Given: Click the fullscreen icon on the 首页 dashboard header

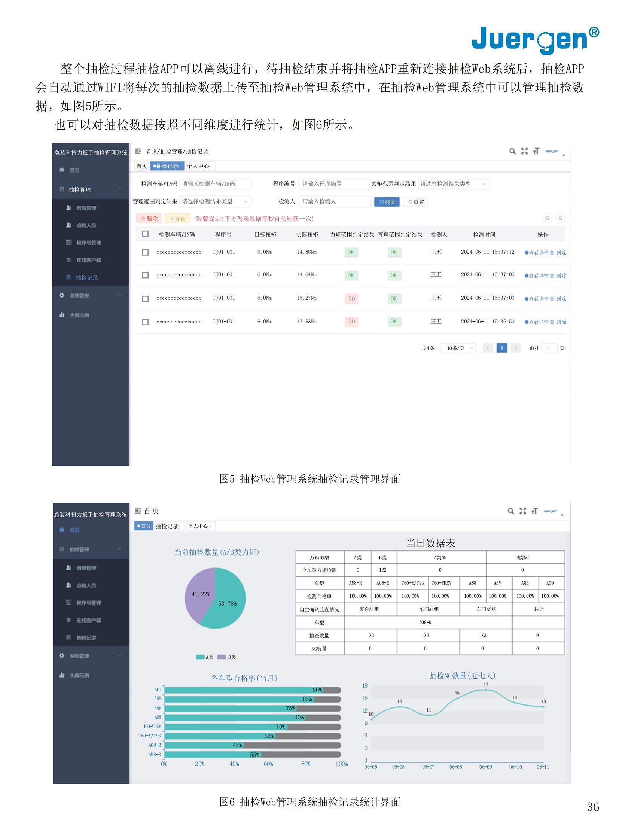Looking at the screenshot, I should coord(522,511).
